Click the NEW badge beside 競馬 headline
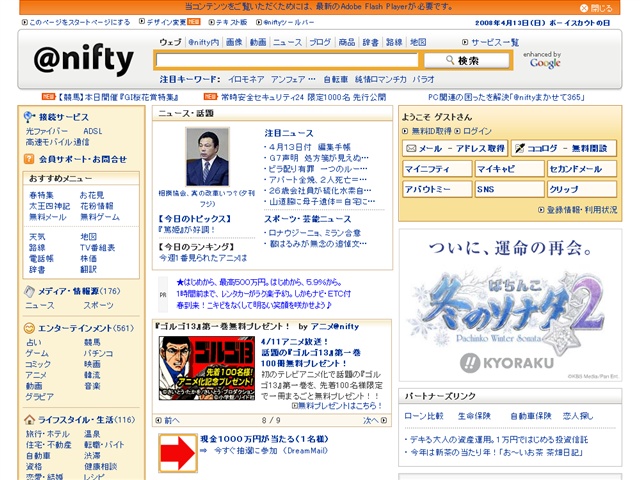 48,96
